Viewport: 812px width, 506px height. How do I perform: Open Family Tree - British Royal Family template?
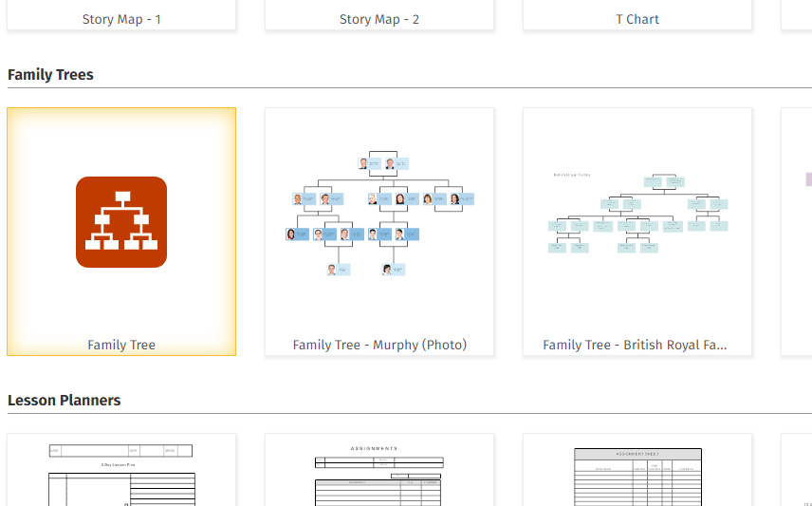[x=637, y=232]
